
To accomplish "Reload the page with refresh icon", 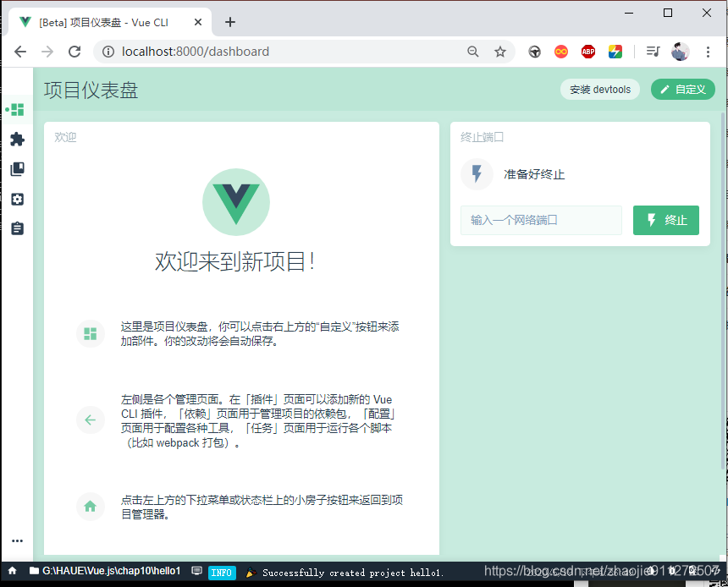I will (74, 52).
